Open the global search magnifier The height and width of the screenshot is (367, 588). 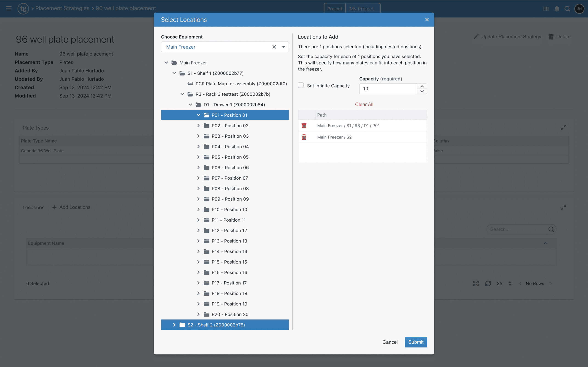click(567, 9)
